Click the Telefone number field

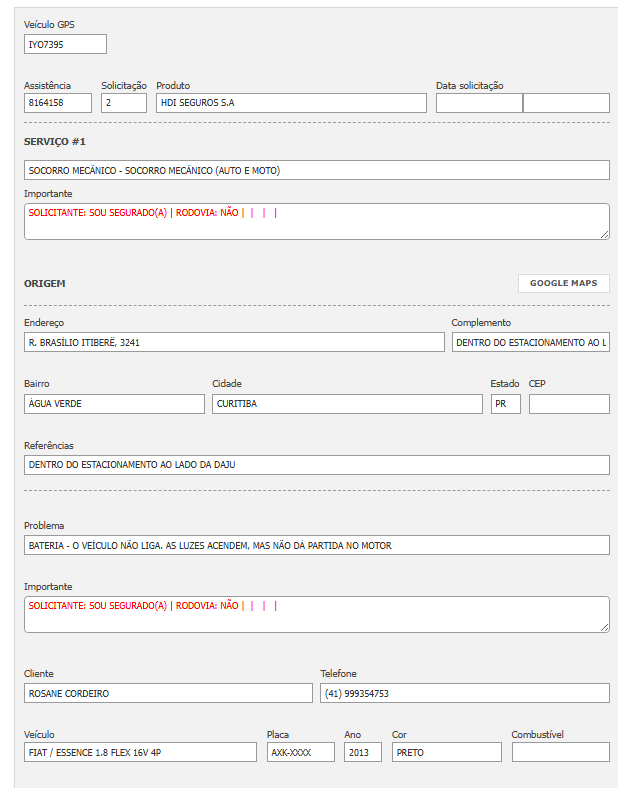[464, 693]
